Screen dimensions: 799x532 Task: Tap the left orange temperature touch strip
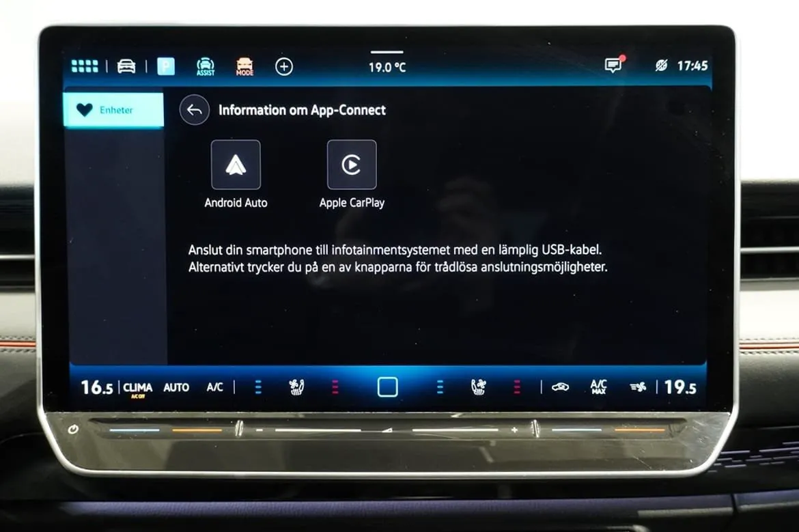[x=197, y=431]
